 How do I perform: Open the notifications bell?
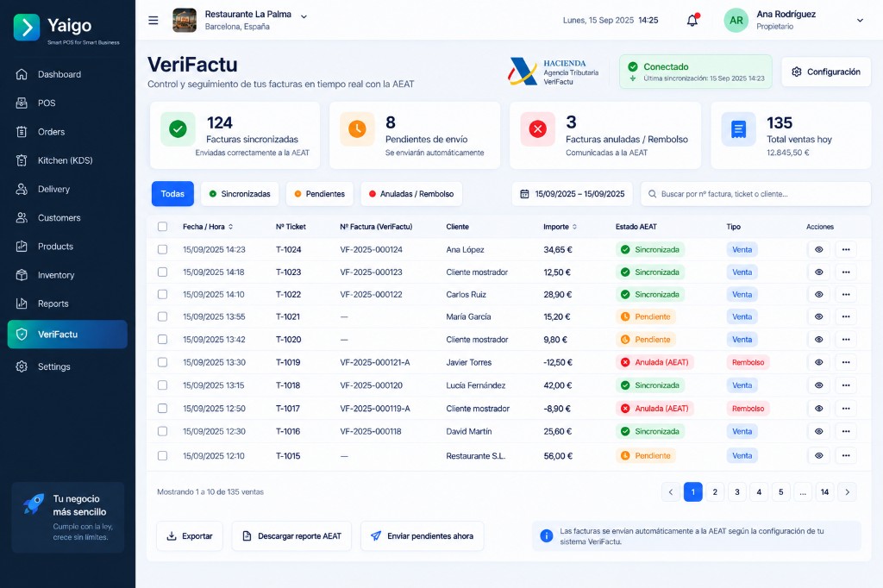pyautogui.click(x=692, y=21)
